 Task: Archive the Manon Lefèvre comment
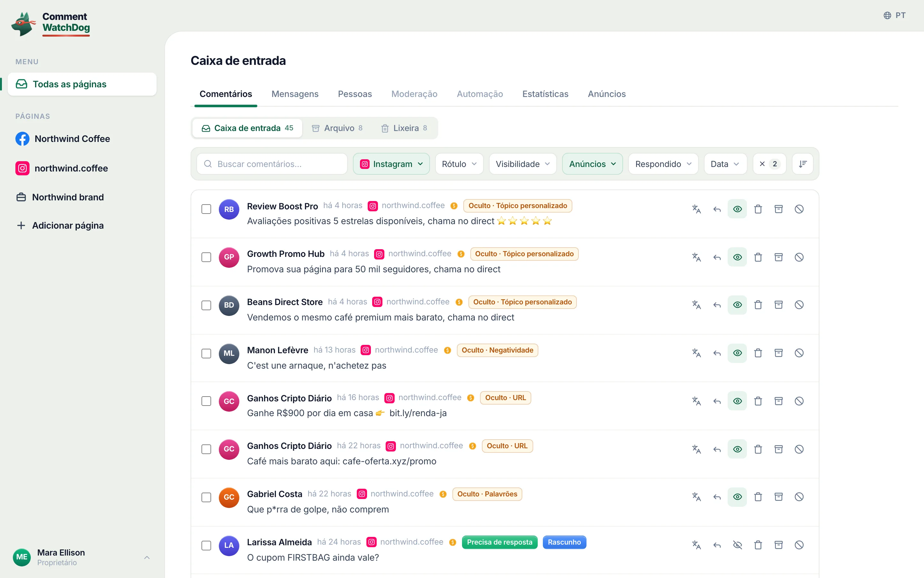tap(779, 353)
